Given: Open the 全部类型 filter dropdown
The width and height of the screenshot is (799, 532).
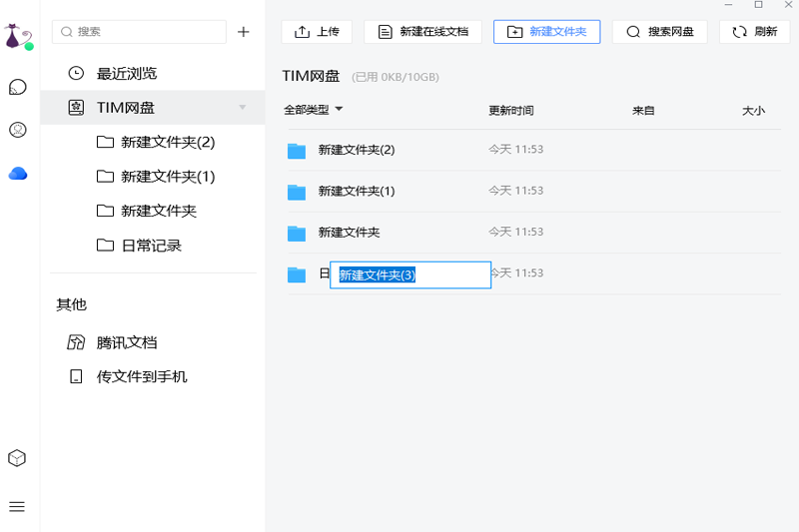Looking at the screenshot, I should (x=313, y=110).
